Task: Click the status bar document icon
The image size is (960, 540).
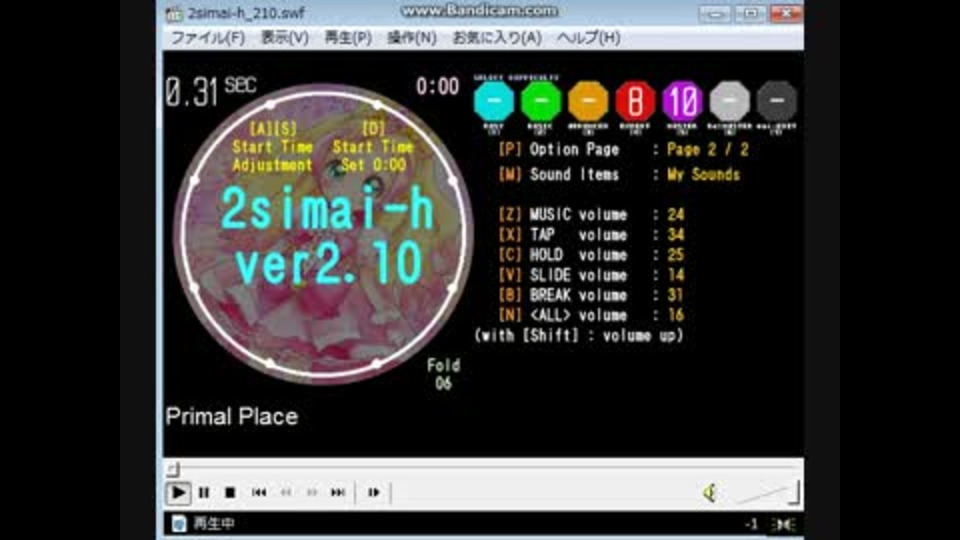Action: tap(179, 523)
